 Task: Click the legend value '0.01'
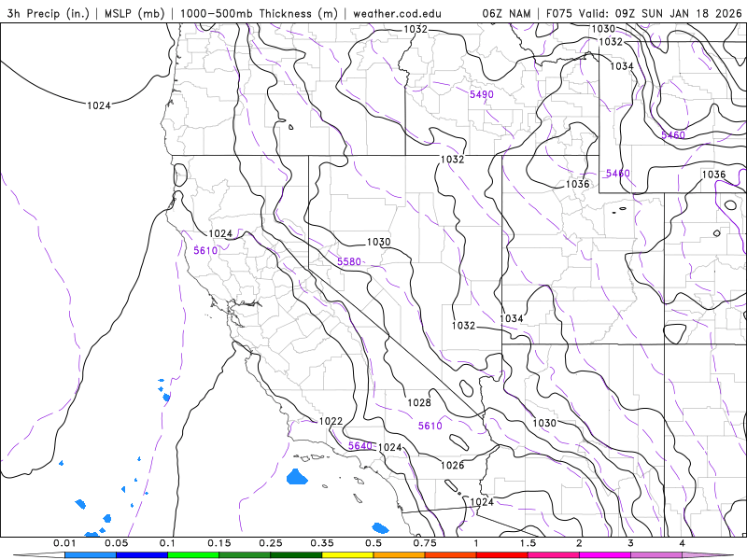64,543
